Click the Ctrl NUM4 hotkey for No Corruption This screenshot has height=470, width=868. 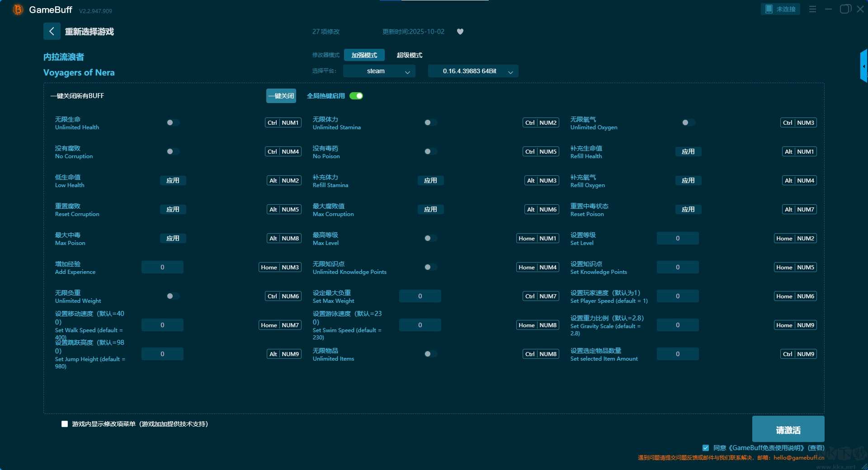pos(283,151)
